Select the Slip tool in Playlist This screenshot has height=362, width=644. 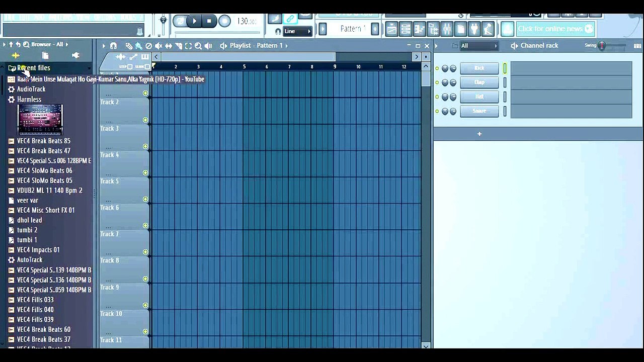(x=169, y=46)
